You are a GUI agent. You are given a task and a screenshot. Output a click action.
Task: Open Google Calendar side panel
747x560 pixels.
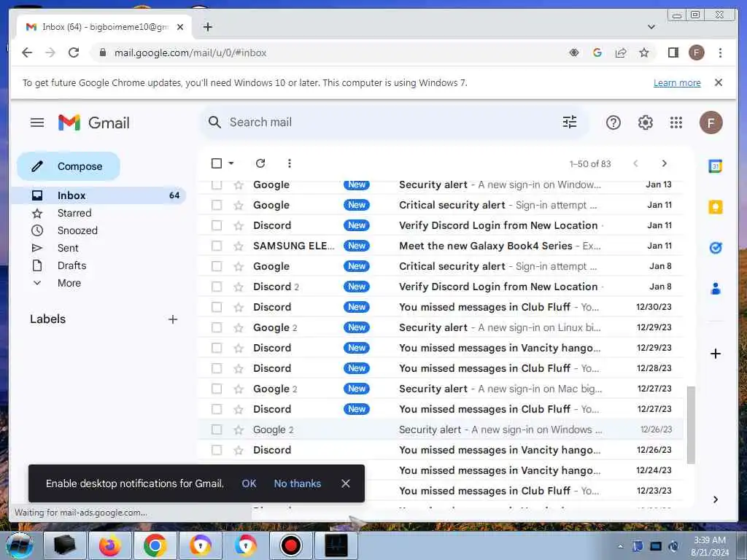point(715,166)
